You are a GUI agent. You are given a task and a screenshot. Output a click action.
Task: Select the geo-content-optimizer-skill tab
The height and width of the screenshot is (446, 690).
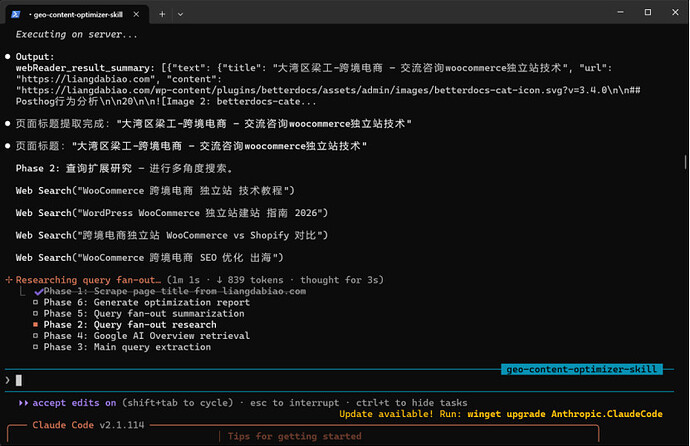pos(77,15)
